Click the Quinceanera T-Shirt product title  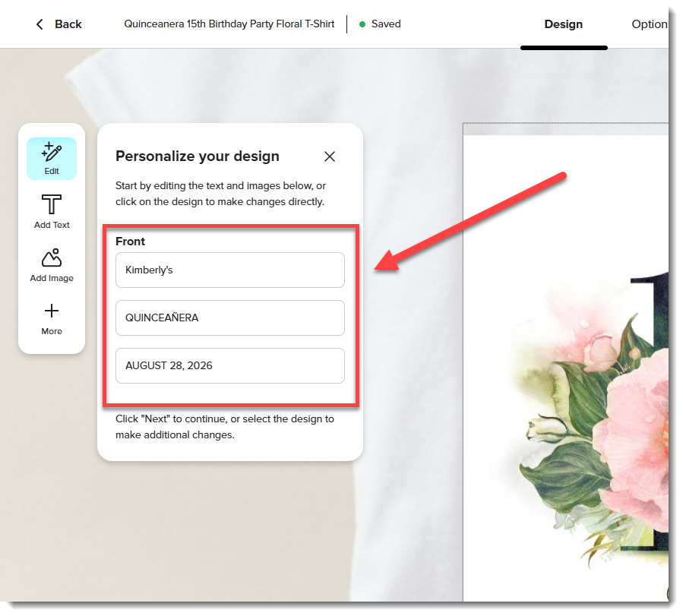tap(229, 24)
